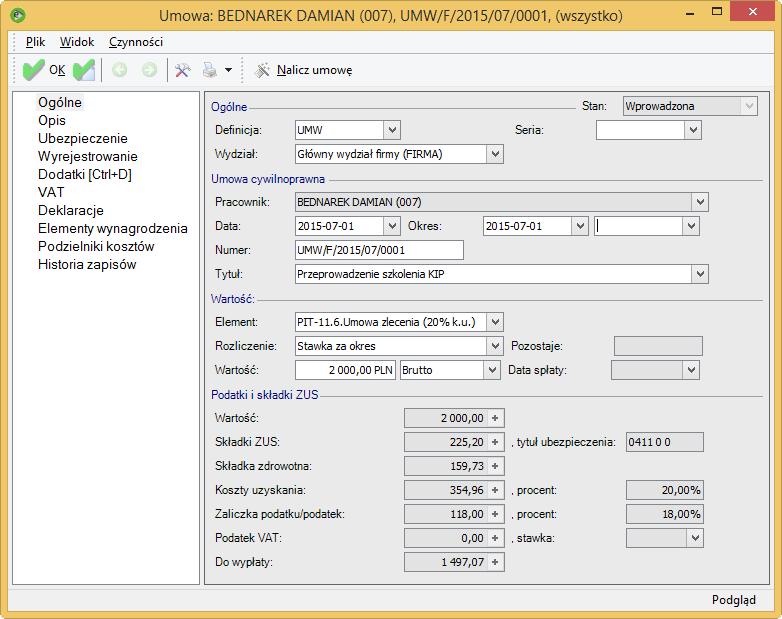Open the Czynności menu

click(x=136, y=42)
